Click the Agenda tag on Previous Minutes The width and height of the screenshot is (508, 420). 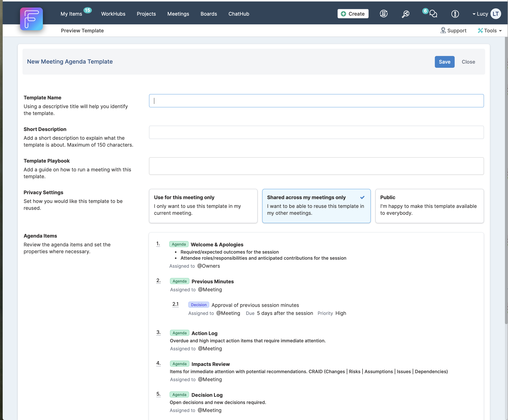(x=179, y=281)
